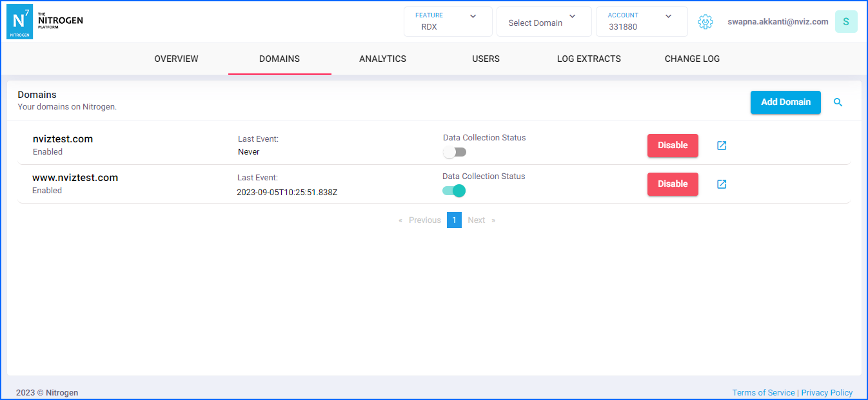Enable data collection toggle for nviztest.com

[x=455, y=153]
